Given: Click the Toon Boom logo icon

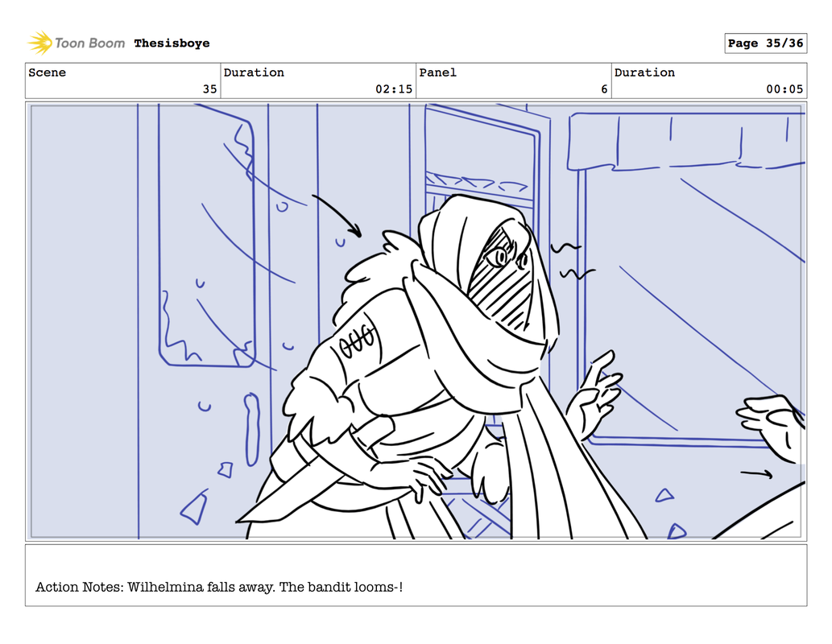Looking at the screenshot, I should (39, 43).
